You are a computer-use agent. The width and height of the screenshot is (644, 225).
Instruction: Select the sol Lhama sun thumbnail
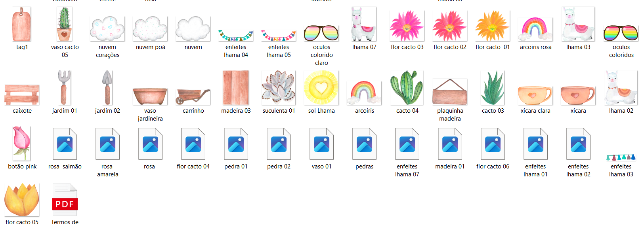321,88
